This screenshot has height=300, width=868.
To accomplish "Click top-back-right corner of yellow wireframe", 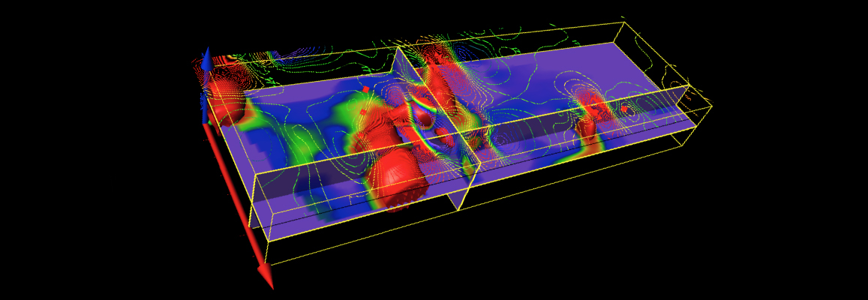I will (x=624, y=23).
